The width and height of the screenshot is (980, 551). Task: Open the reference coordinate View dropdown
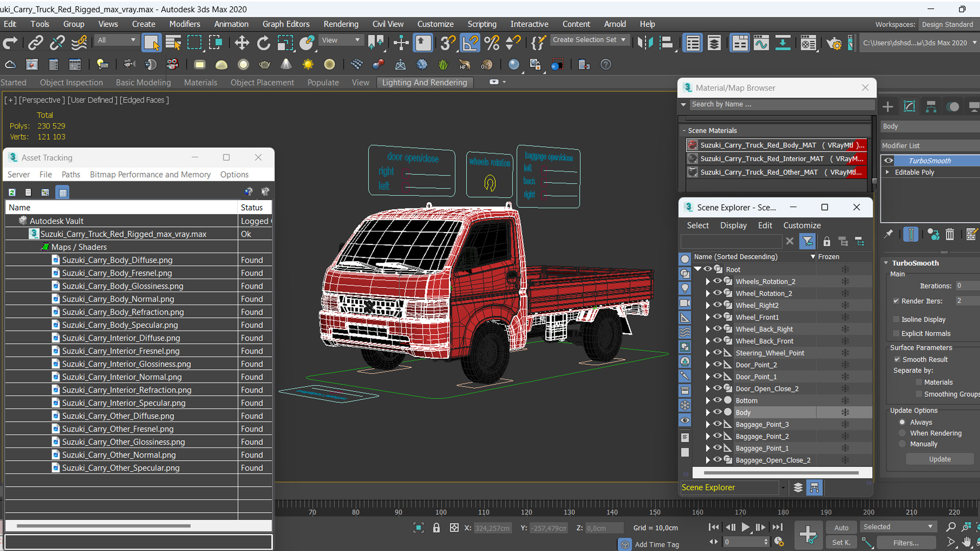tap(341, 40)
